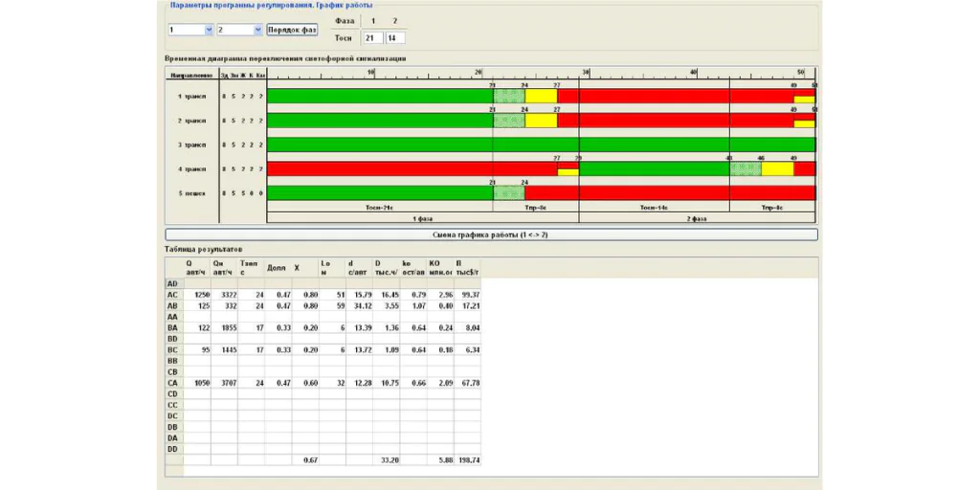Viewport: 980px width, 490px height.
Task: Select the AC row header in results table
Action: click(172, 295)
